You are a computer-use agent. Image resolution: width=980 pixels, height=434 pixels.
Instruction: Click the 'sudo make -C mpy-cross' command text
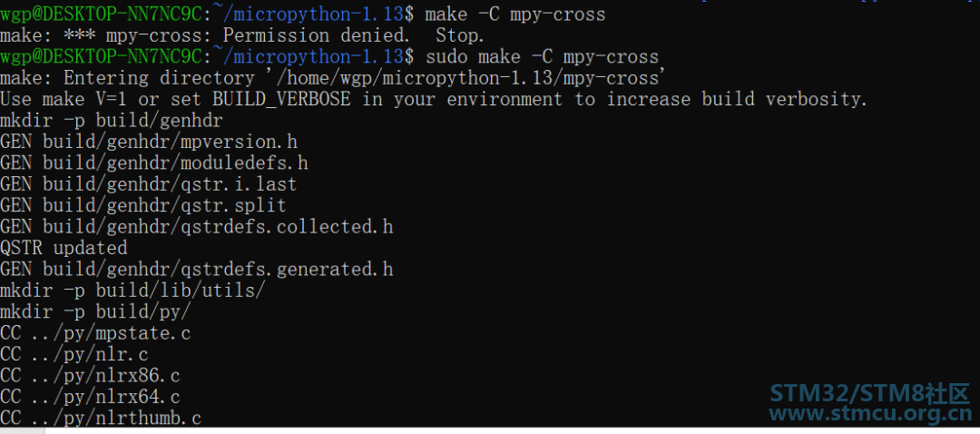542,57
